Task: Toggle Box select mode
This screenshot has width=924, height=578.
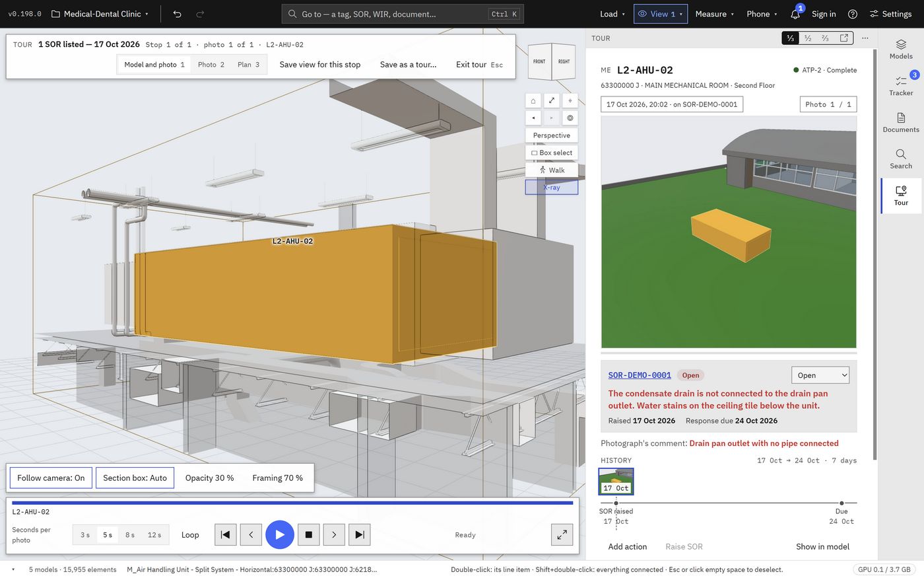Action: pos(552,153)
